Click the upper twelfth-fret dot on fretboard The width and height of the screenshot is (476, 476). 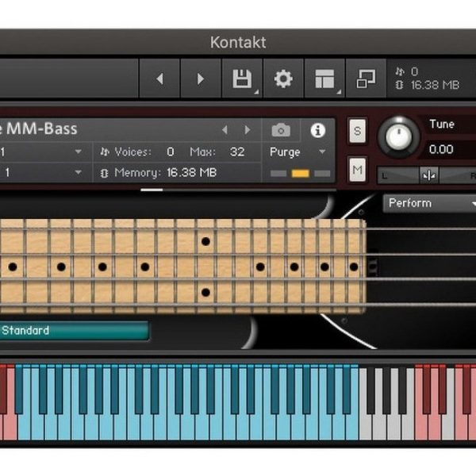(205, 241)
